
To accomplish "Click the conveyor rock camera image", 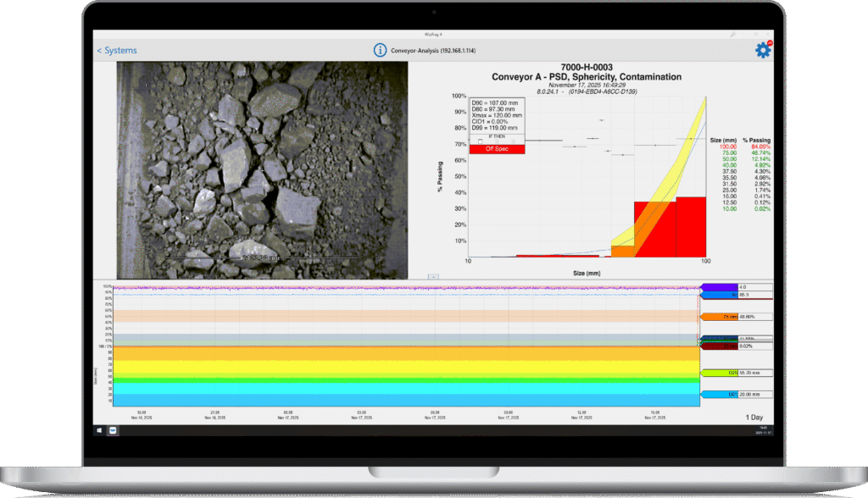I will [262, 169].
